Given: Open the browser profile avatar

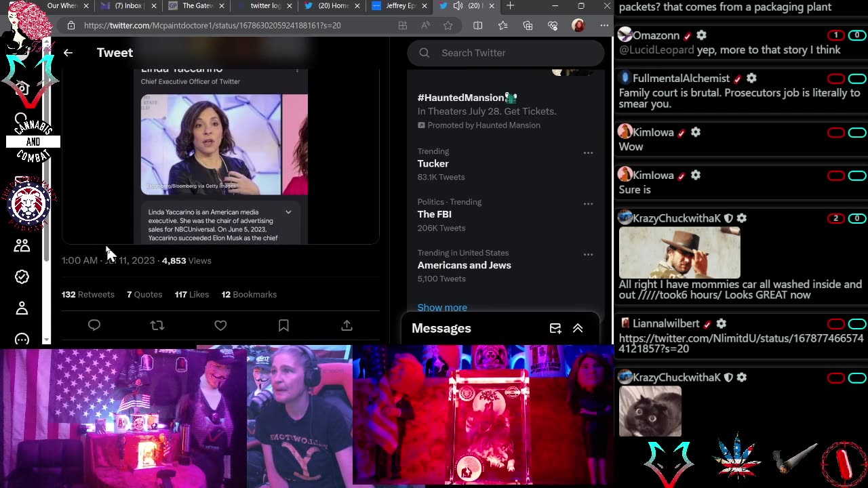Looking at the screenshot, I should coord(578,25).
